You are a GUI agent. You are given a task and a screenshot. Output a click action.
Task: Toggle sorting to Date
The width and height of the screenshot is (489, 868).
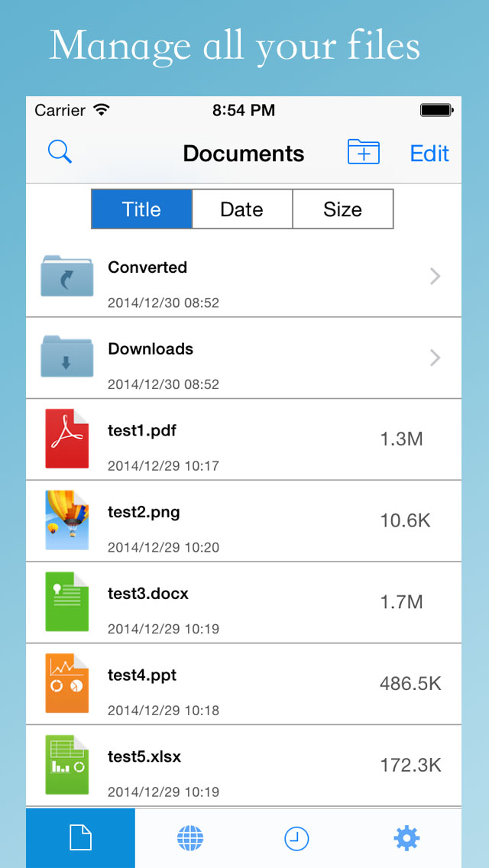(241, 209)
